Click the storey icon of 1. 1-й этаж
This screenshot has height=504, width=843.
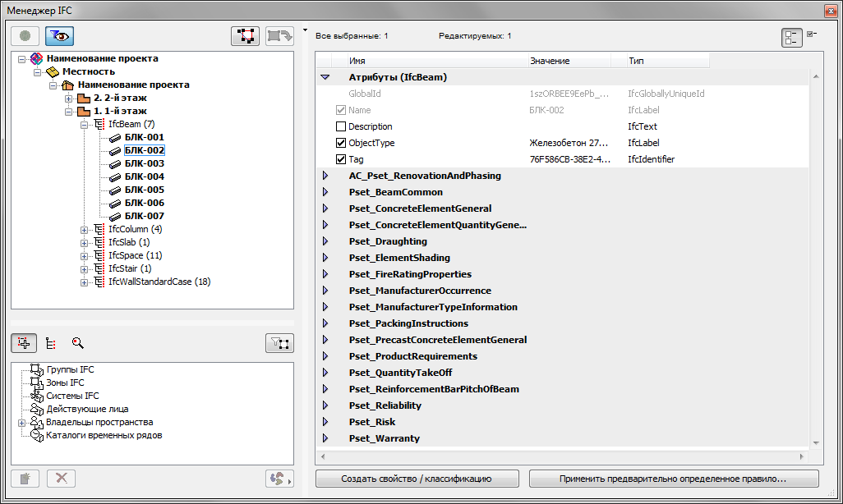point(83,111)
